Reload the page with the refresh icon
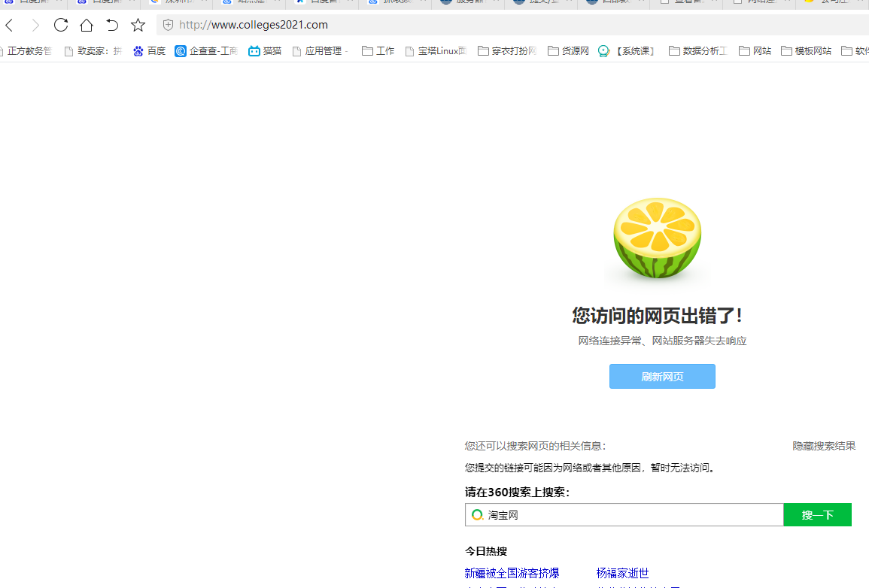Image resolution: width=869 pixels, height=588 pixels. click(x=60, y=25)
